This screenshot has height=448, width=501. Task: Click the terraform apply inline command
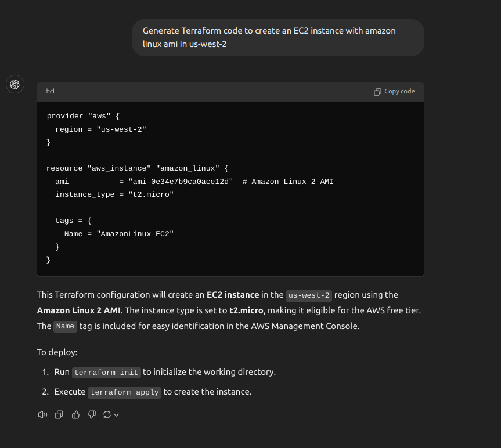(x=124, y=392)
